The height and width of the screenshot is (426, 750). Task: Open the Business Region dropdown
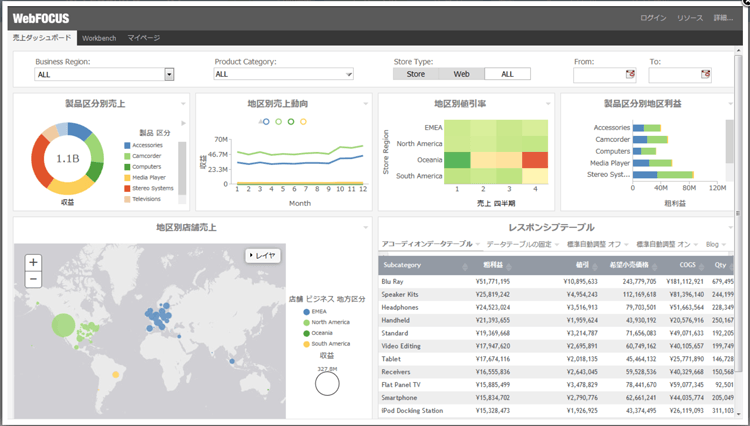pos(169,74)
